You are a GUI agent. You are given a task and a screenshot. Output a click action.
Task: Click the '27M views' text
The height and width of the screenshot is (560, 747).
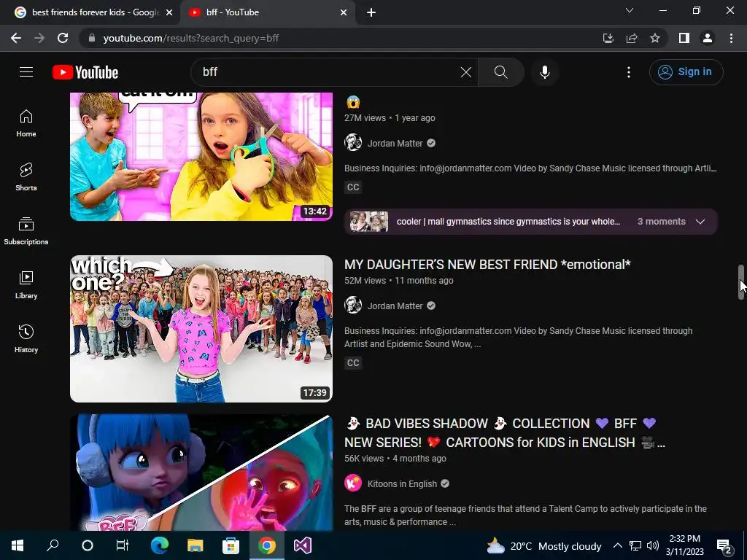point(365,117)
